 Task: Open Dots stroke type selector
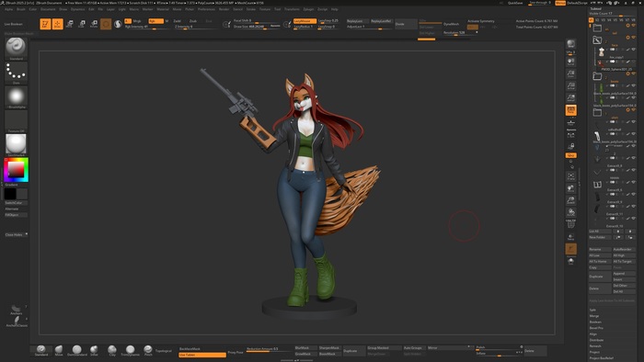[x=16, y=73]
